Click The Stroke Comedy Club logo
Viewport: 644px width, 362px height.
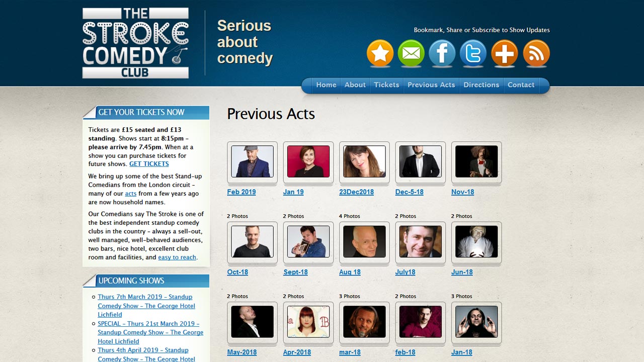tap(135, 43)
